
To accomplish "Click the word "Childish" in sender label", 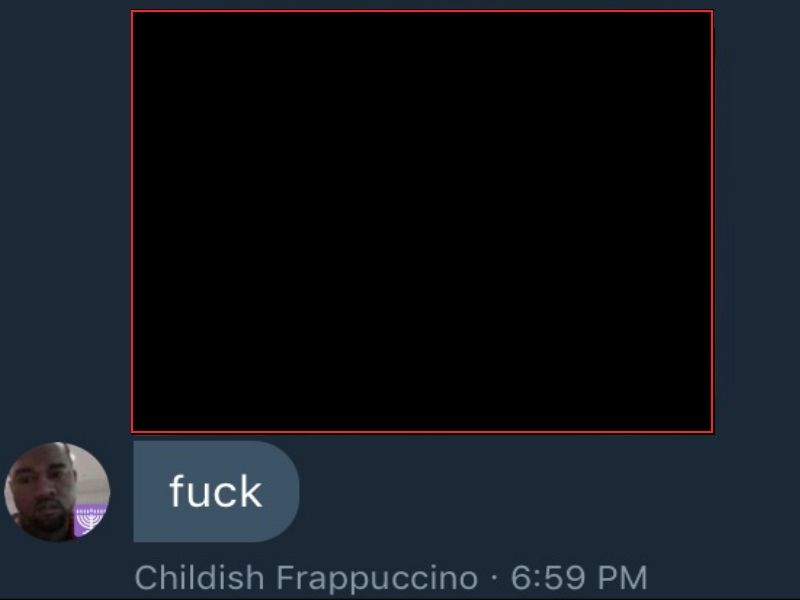I will (199, 577).
